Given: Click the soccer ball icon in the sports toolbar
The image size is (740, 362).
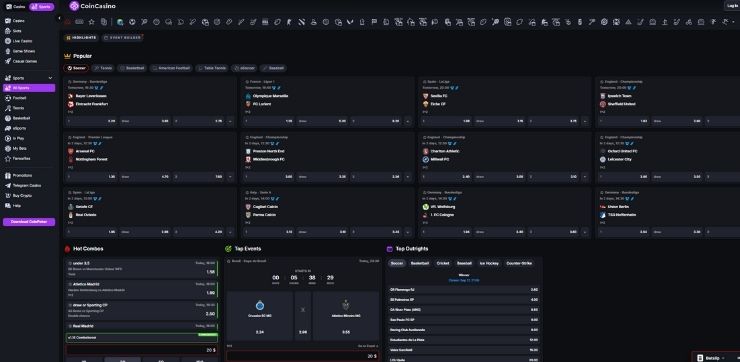Looking at the screenshot, I should [133, 22].
